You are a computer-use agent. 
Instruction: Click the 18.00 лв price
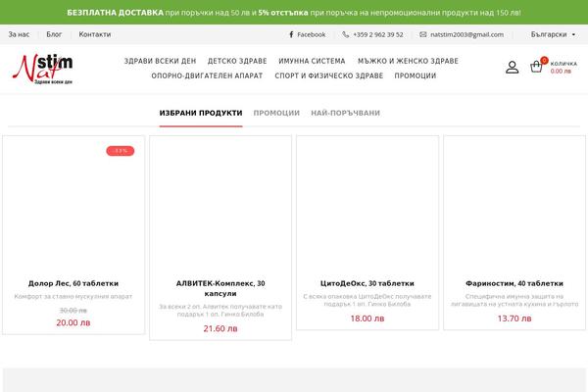pyautogui.click(x=367, y=318)
